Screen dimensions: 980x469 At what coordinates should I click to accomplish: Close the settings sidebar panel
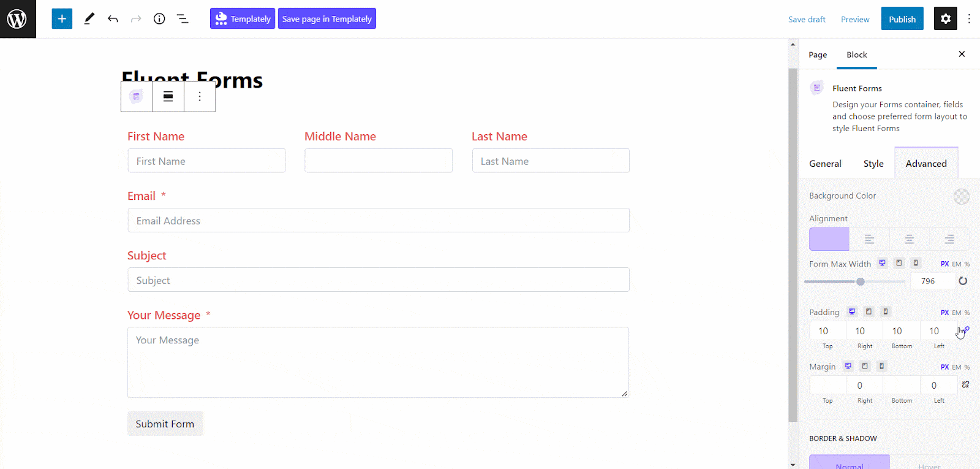pos(962,54)
